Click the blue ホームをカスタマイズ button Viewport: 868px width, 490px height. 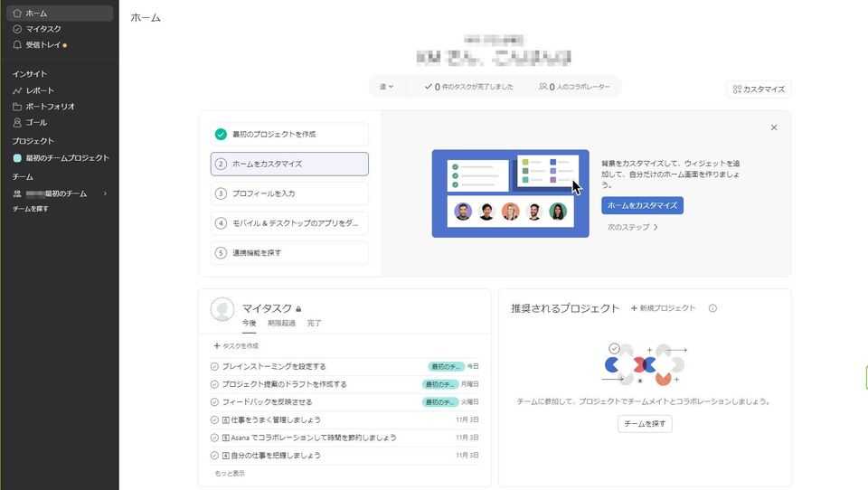pyautogui.click(x=642, y=205)
